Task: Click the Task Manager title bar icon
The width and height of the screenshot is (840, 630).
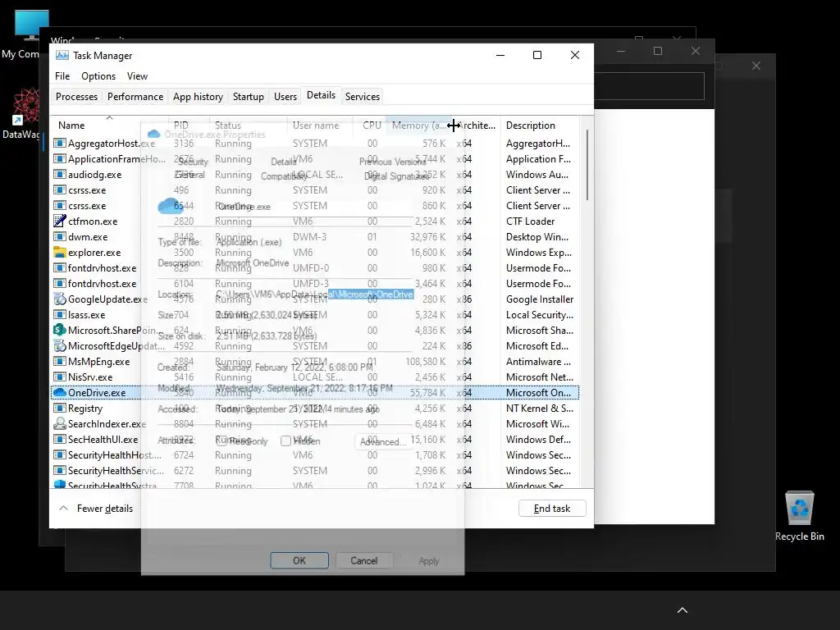Action: [62, 55]
